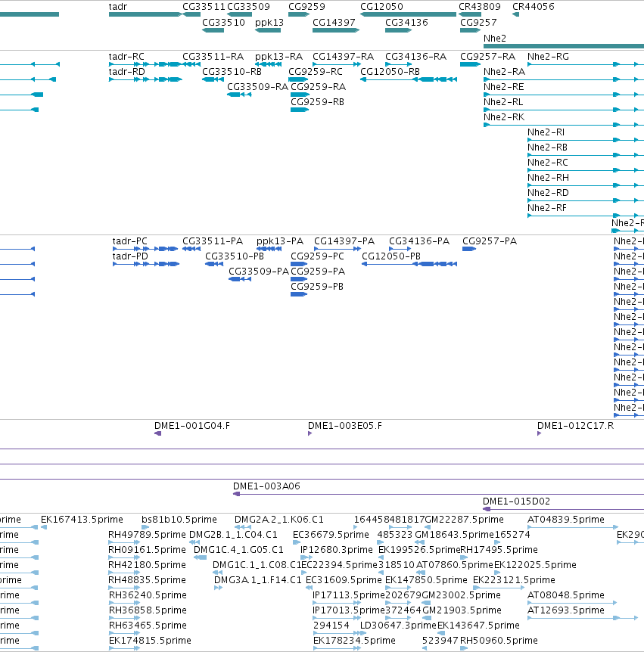Select transcript tadr-RD

pyautogui.click(x=127, y=72)
